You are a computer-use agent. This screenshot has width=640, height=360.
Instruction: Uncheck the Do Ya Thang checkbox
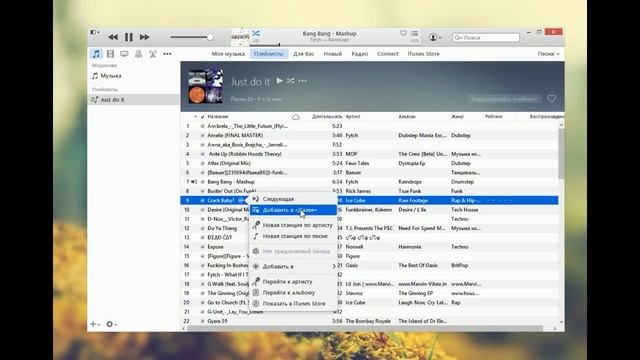coord(202,229)
